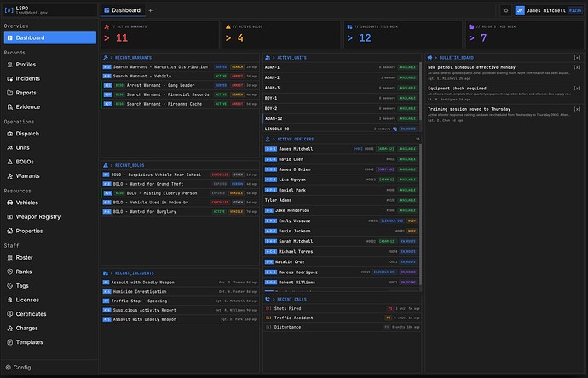This screenshot has height=378, width=588.
Task: Click the BOLOs warning icon in sidebar
Action: (x=9, y=162)
